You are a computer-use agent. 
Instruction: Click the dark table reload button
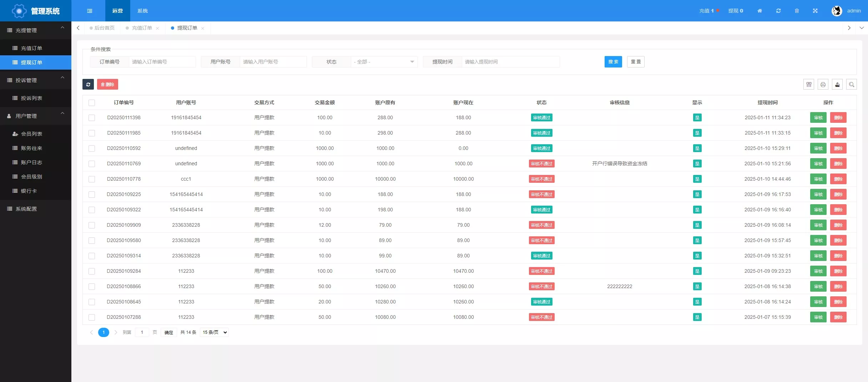coord(88,85)
